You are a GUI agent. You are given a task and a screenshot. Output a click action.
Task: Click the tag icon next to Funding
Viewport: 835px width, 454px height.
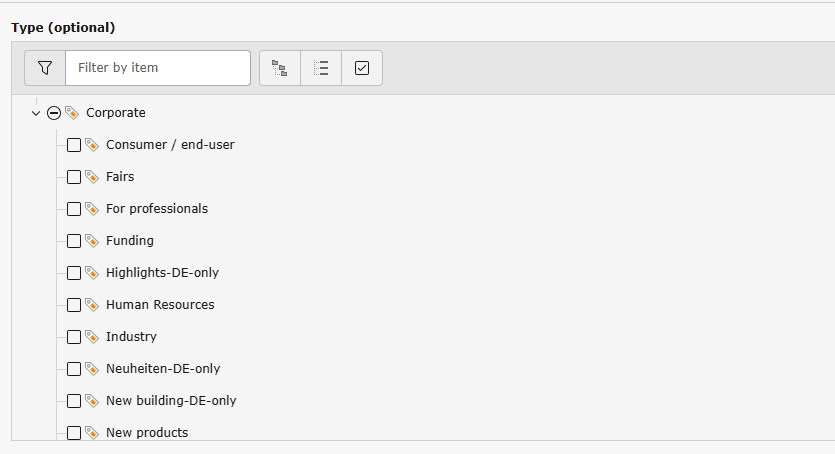(92, 241)
